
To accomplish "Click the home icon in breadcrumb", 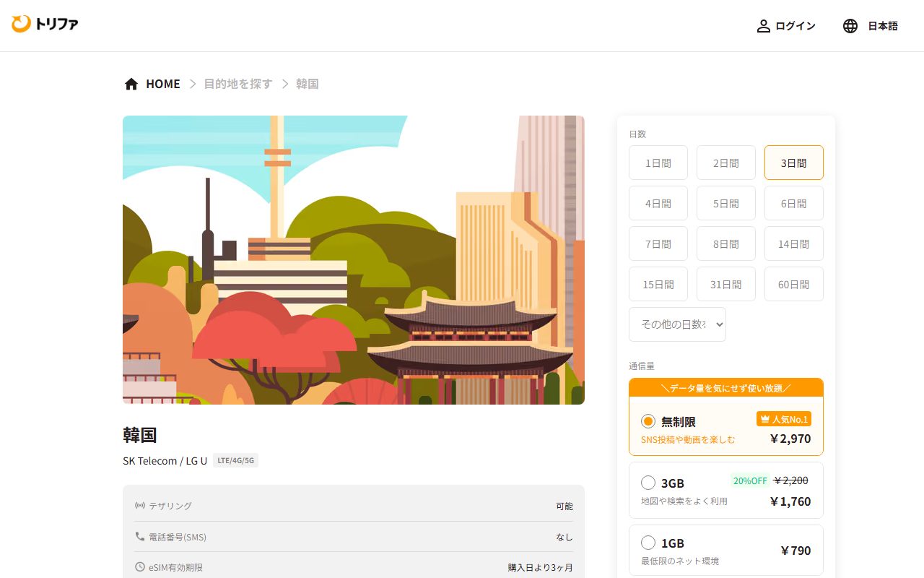I will click(131, 84).
